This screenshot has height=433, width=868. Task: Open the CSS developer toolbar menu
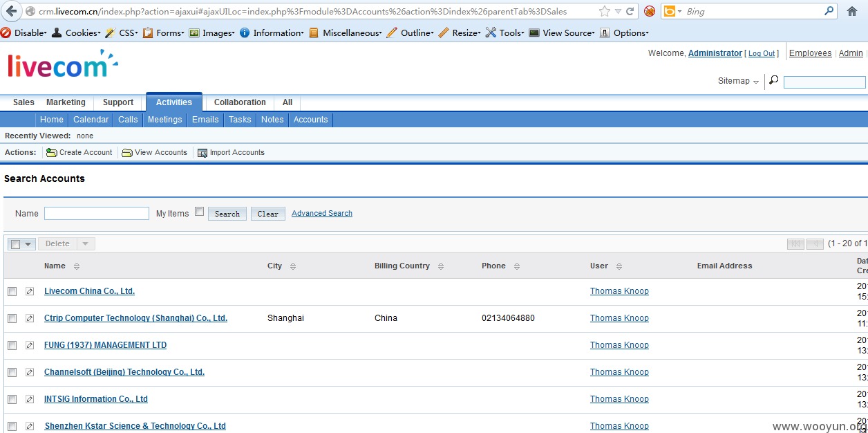pyautogui.click(x=121, y=33)
